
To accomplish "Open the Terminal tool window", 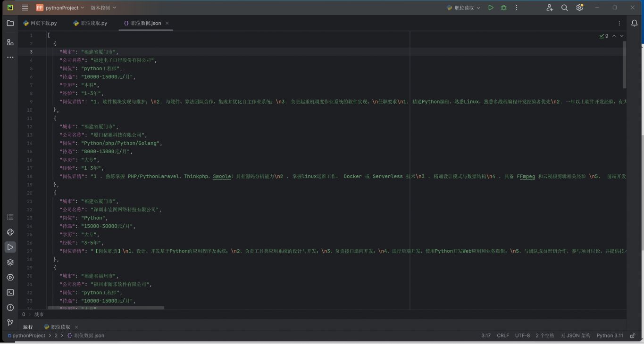I will pyautogui.click(x=10, y=292).
